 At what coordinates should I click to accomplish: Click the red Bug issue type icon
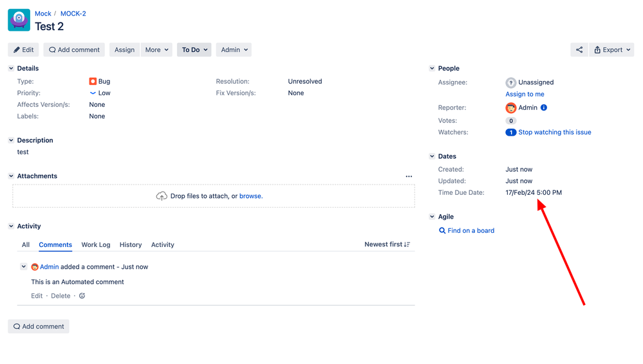click(93, 81)
